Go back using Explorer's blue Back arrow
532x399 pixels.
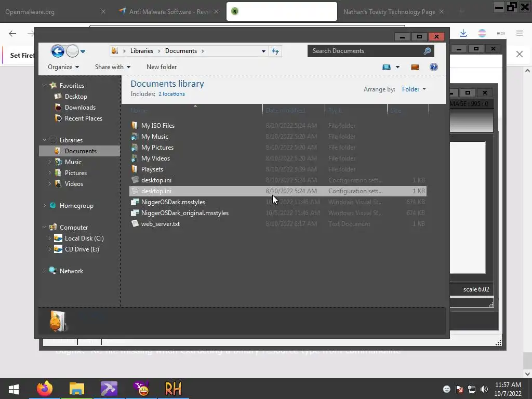tap(58, 51)
